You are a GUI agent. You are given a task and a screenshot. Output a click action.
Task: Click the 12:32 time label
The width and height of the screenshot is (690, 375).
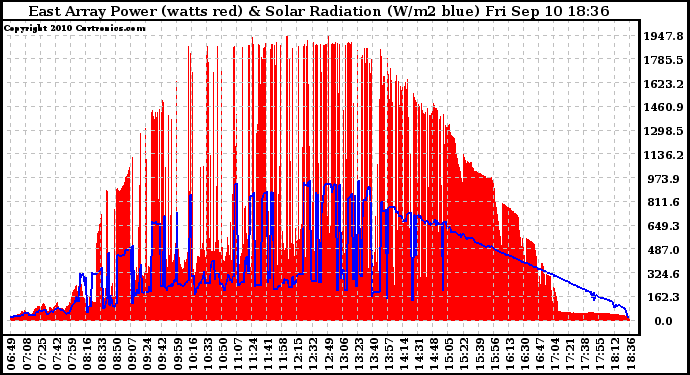coord(312,354)
